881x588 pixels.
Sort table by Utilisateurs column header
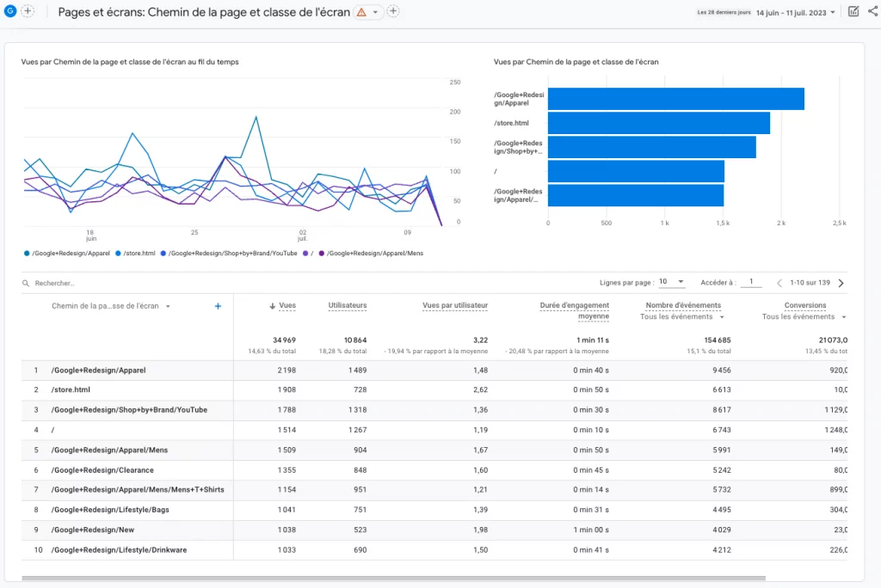[348, 305]
